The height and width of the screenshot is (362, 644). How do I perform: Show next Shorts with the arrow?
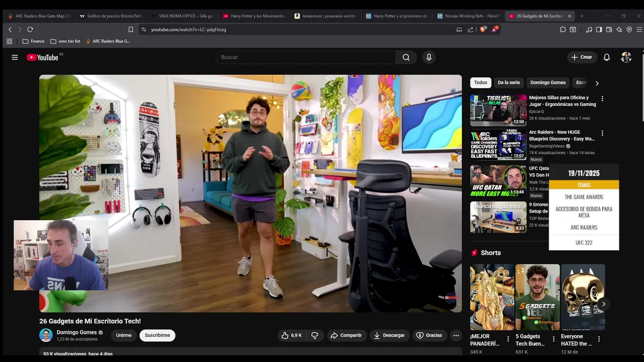[603, 304]
